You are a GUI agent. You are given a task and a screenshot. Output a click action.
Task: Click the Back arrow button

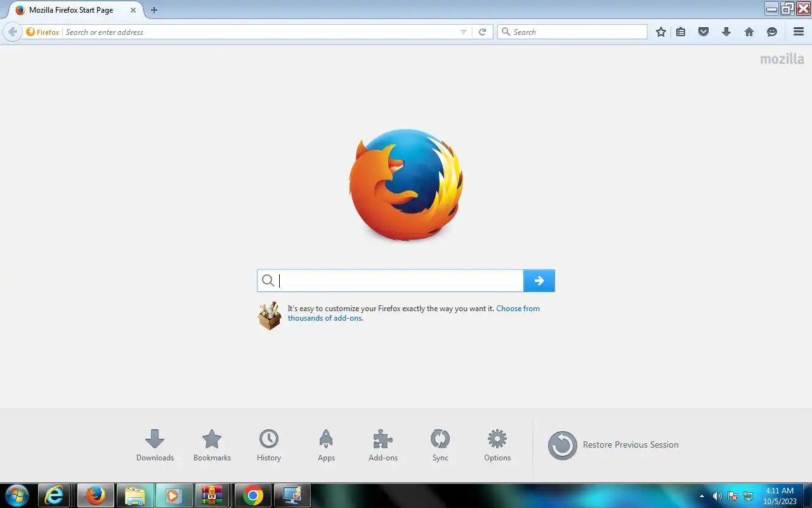(x=12, y=32)
